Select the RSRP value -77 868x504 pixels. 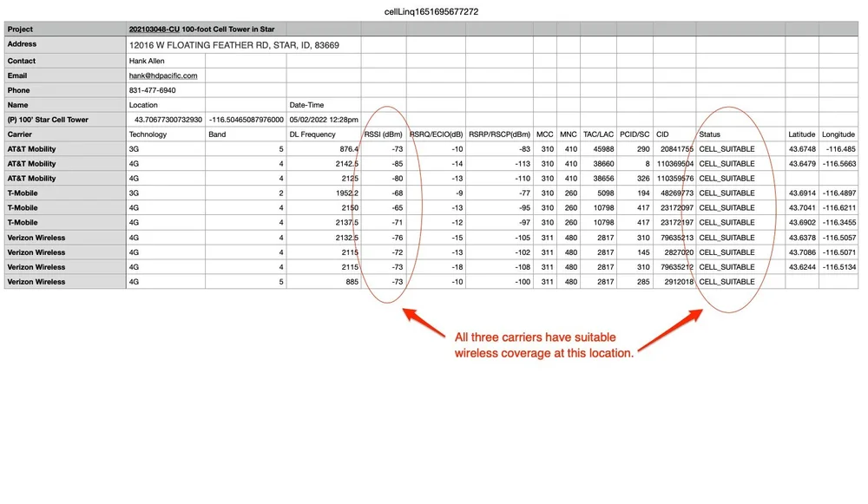click(524, 193)
